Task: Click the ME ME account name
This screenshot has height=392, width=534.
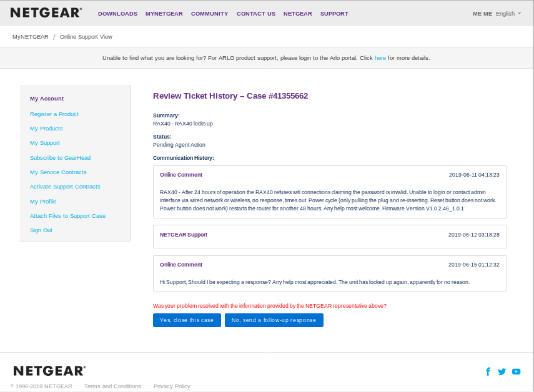Action: (x=482, y=14)
